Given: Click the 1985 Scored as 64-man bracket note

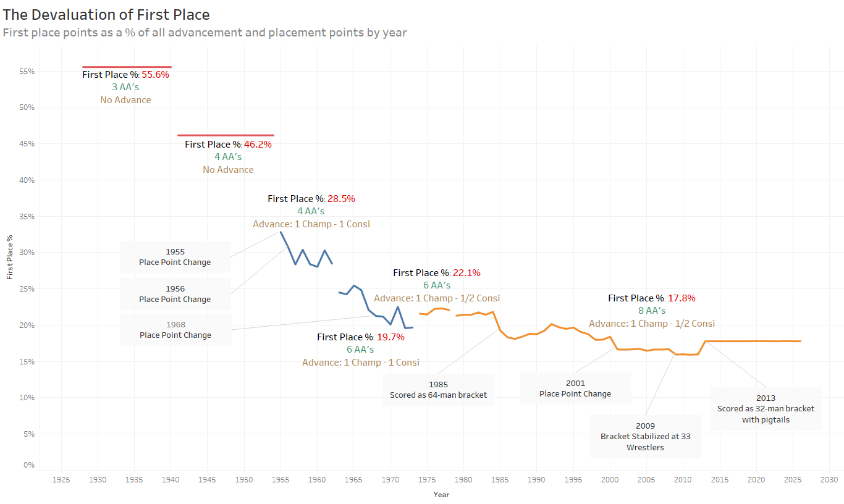Looking at the screenshot, I should pyautogui.click(x=438, y=390).
